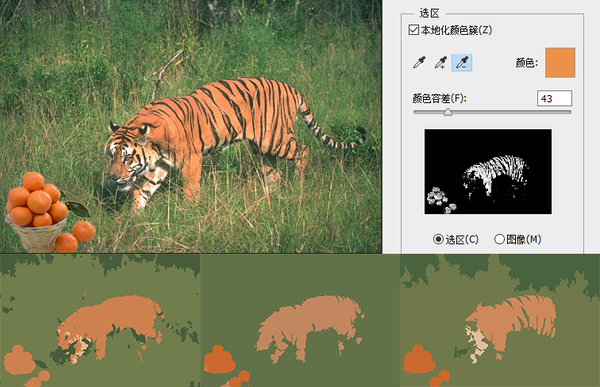
Task: Click the black-and-white selection preview thumbnail
Action: [x=488, y=171]
